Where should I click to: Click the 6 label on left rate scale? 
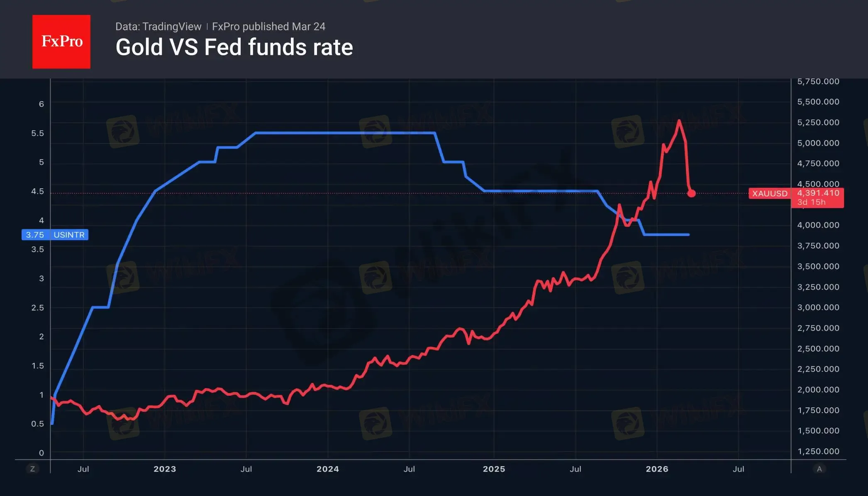click(41, 104)
